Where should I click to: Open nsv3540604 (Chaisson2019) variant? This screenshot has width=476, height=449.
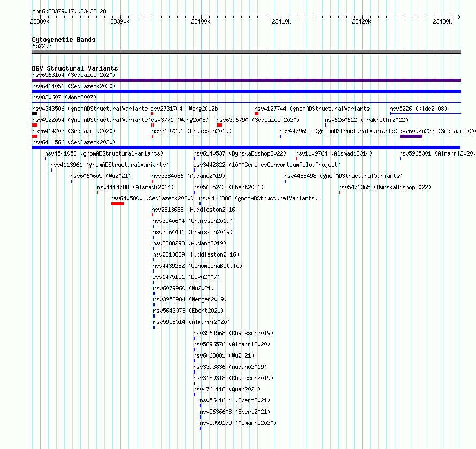(x=193, y=221)
